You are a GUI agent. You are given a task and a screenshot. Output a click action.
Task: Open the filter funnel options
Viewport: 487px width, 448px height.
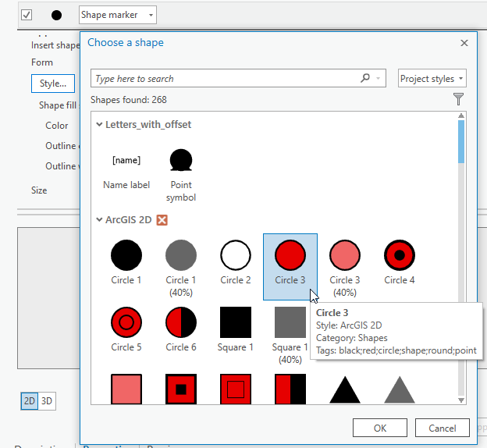458,99
